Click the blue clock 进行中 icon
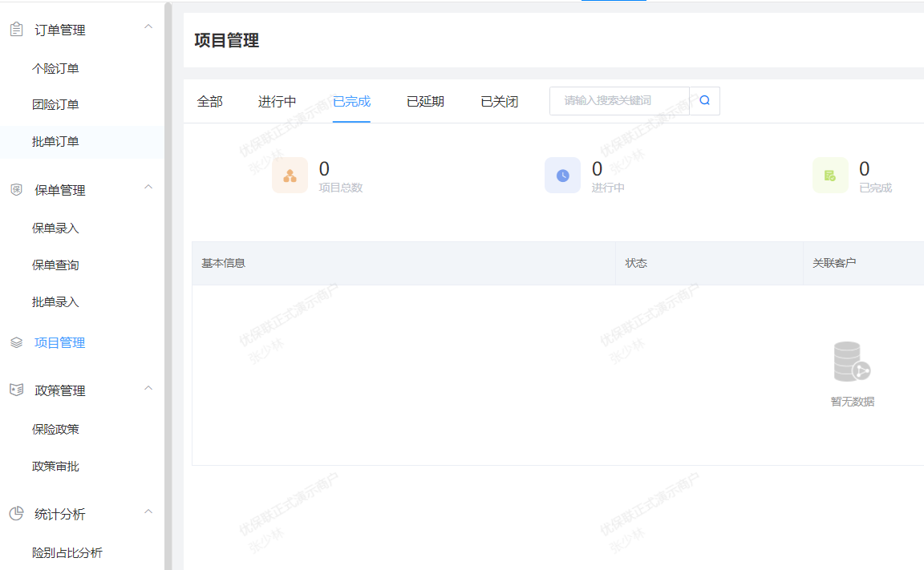 click(x=563, y=176)
